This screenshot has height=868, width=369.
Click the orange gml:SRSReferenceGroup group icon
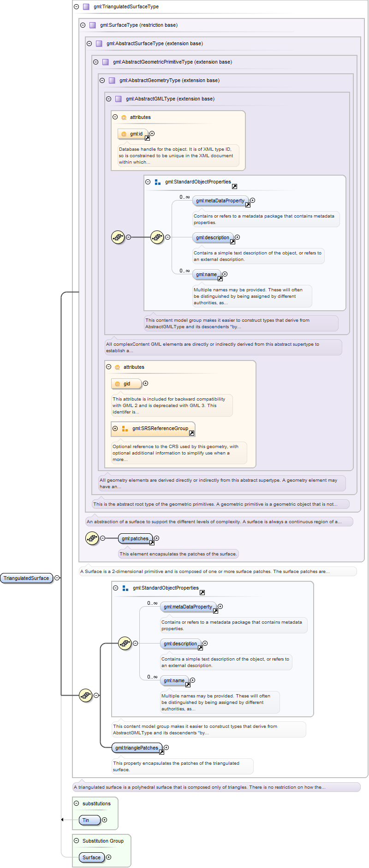click(125, 429)
